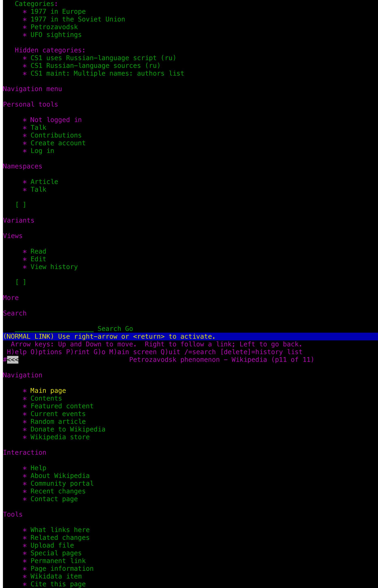Viewport: 378px width, 588px height.
Task: Open 'CS1 uses Russian-language script (ru)' link
Action: click(103, 58)
